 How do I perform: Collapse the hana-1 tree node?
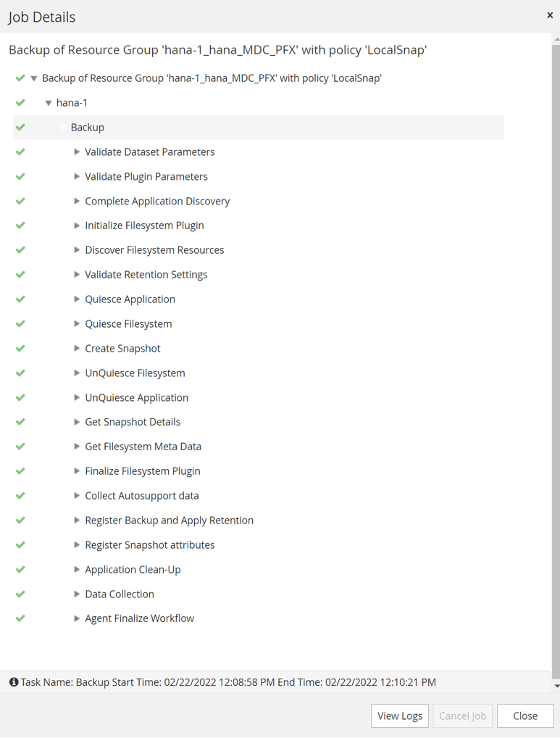tap(49, 103)
